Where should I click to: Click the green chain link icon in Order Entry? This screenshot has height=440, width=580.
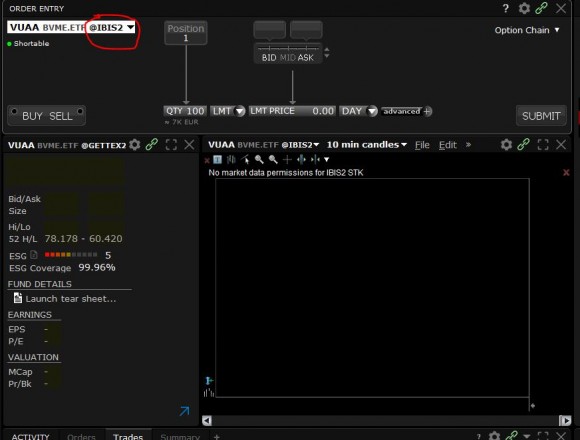[542, 8]
